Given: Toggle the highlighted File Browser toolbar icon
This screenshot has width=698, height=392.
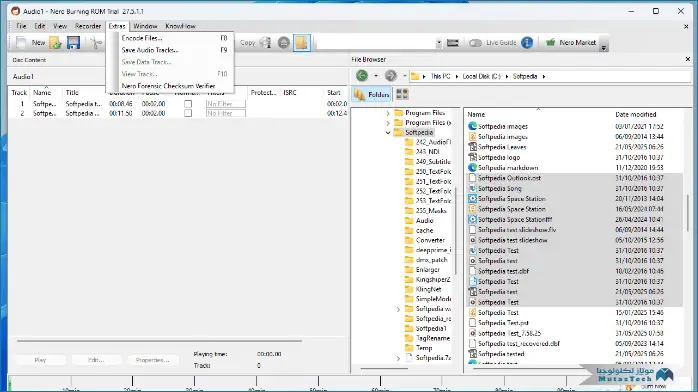Looking at the screenshot, I should 302,43.
